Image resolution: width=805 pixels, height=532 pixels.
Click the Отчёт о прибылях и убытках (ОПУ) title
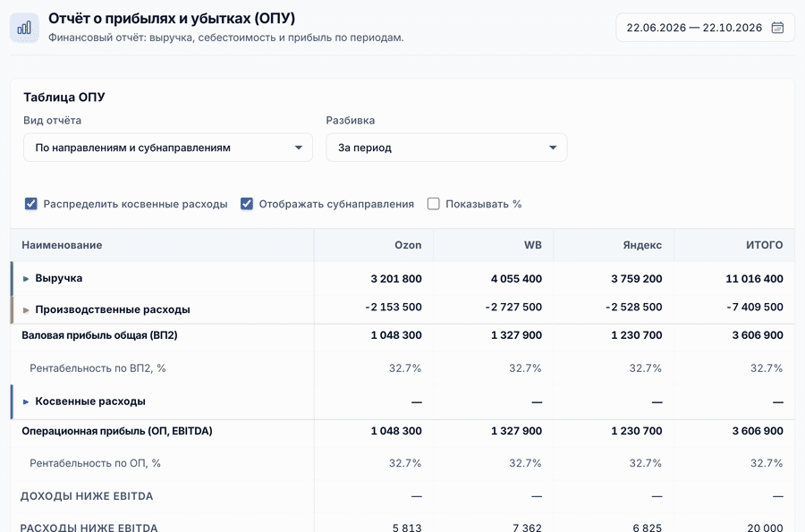[172, 18]
